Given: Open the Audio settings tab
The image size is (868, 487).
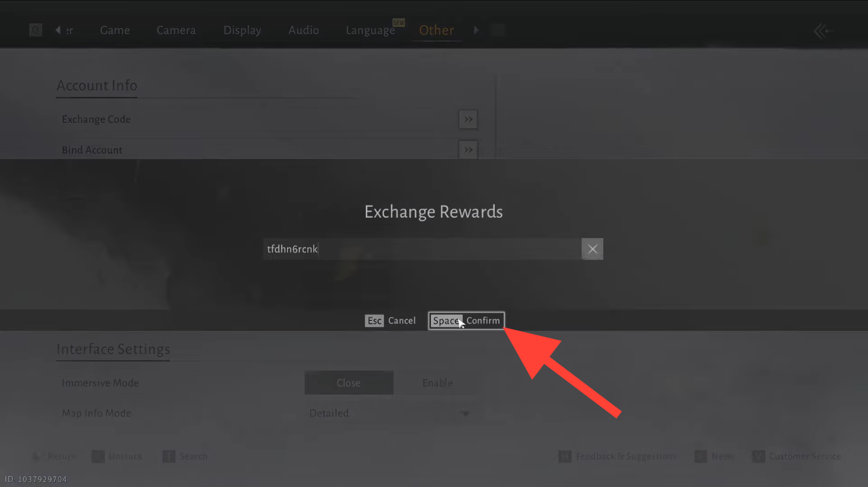Looking at the screenshot, I should tap(303, 30).
